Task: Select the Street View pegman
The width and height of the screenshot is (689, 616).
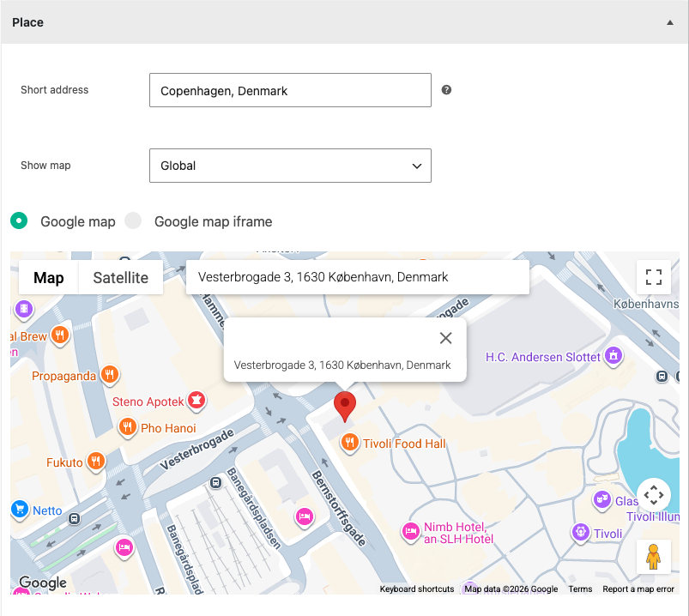Action: tap(654, 557)
